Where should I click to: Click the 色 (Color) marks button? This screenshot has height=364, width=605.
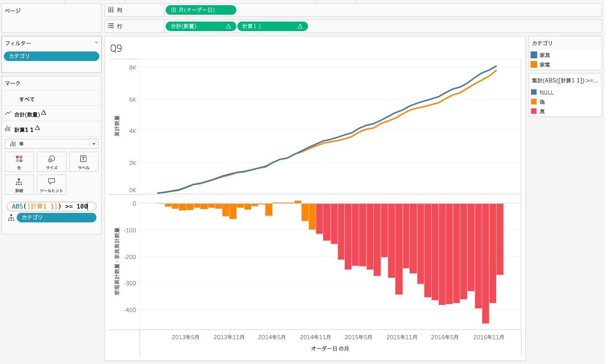[x=19, y=161]
